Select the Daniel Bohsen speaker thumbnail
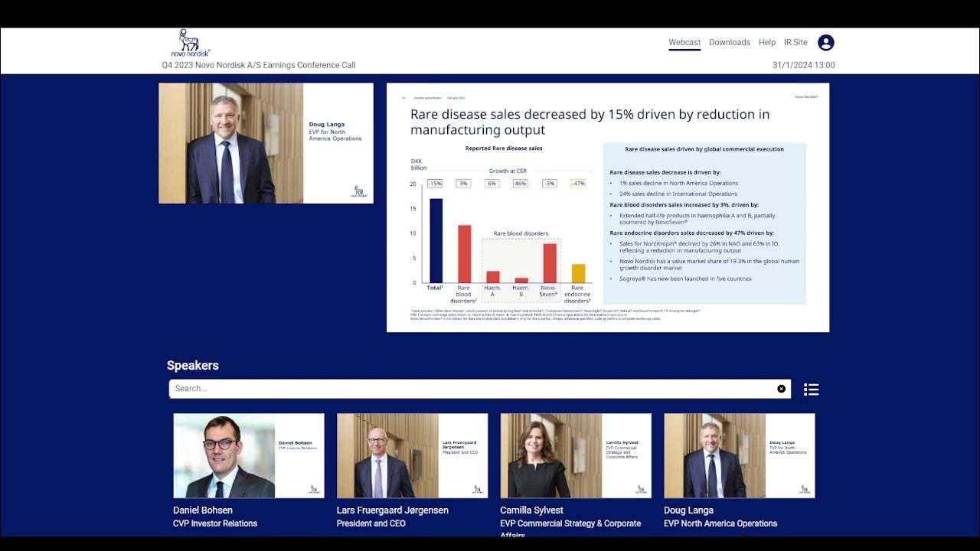The width and height of the screenshot is (980, 551). (249, 456)
